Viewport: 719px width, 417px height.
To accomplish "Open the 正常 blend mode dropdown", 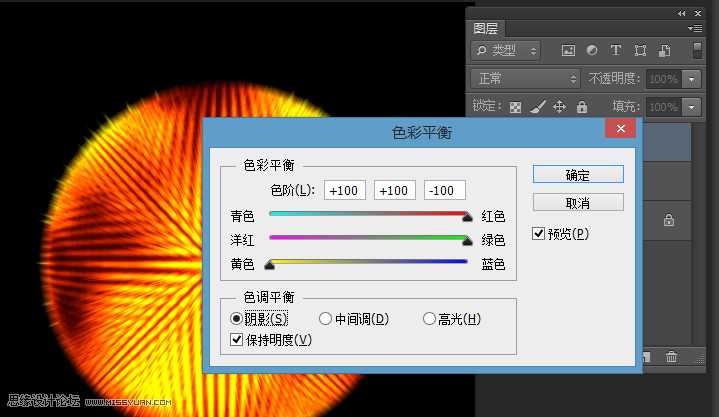I will (x=525, y=79).
